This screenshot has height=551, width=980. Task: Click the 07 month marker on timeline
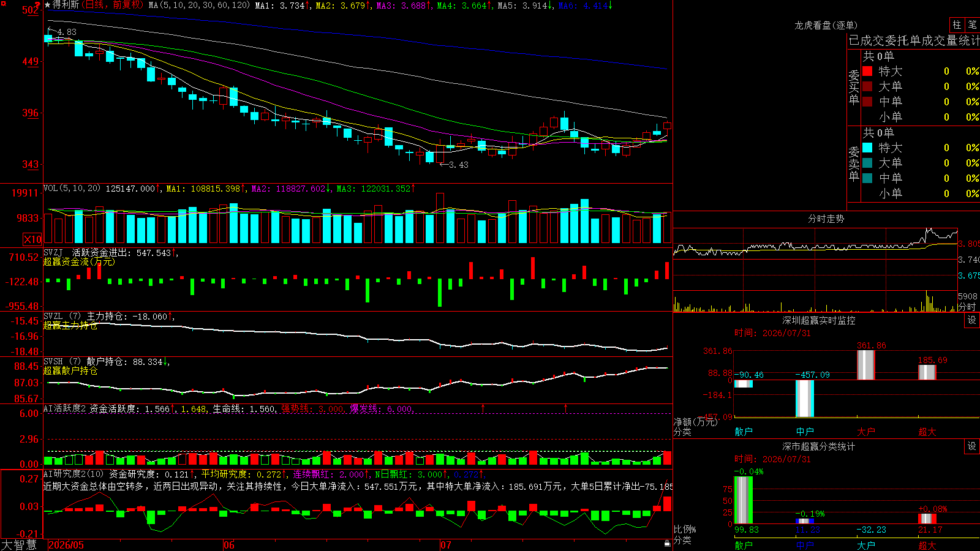446,545
